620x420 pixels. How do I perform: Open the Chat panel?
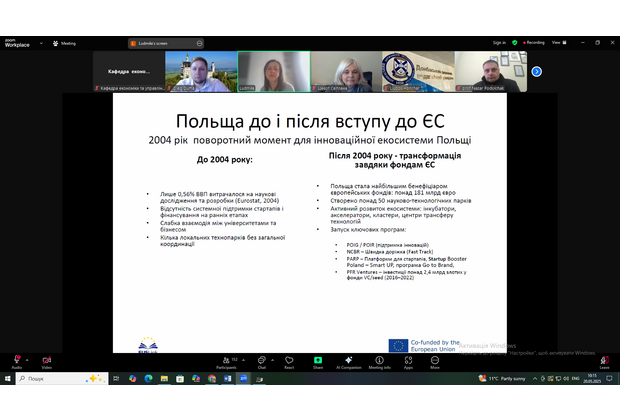(262, 360)
